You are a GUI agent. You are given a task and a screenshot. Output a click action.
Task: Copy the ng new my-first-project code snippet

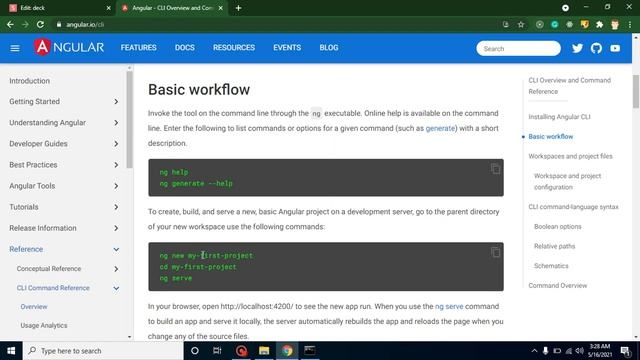[495, 252]
